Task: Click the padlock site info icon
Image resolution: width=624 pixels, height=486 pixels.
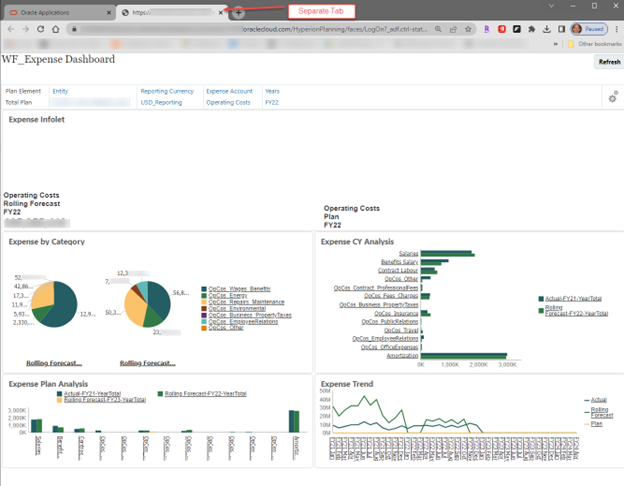Action: pos(74,29)
